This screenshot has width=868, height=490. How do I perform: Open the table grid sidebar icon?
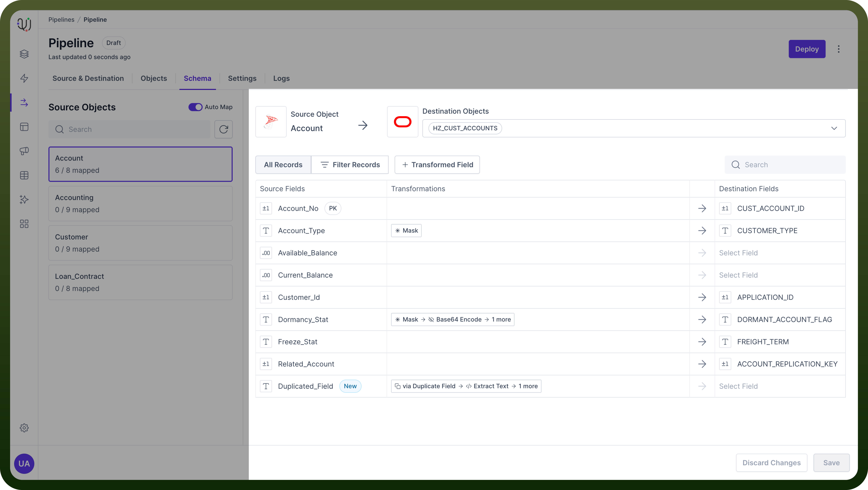[24, 175]
